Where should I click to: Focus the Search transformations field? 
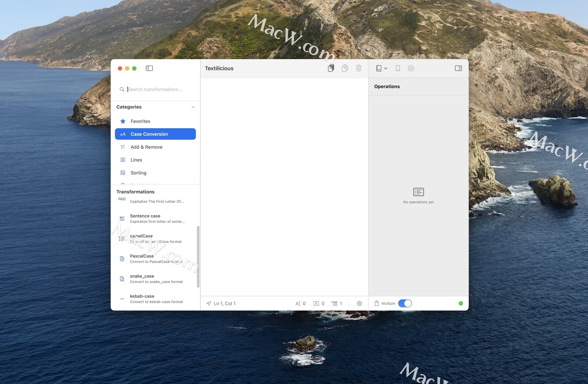tap(159, 89)
